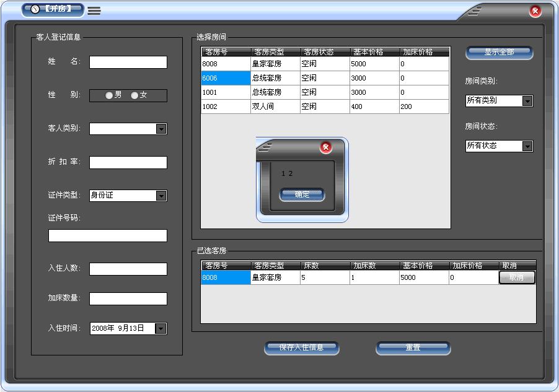
Task: Close the small popup dialog showing "1 2"
Action: click(326, 147)
